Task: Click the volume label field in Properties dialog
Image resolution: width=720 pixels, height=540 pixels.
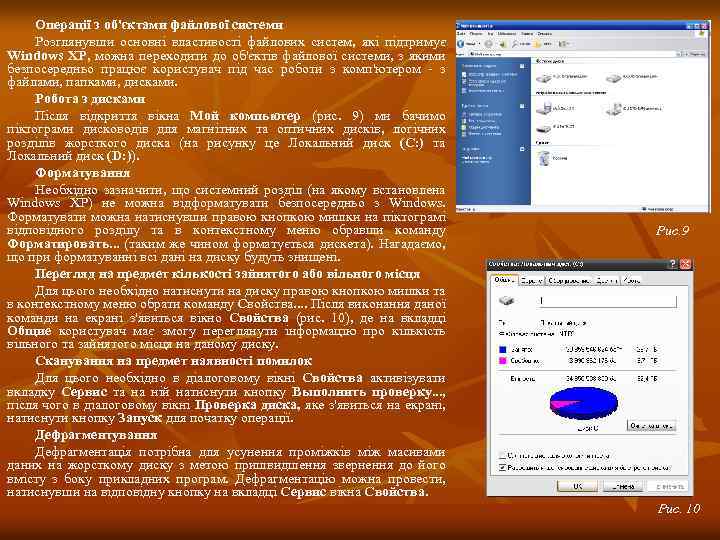Action: coord(607,301)
